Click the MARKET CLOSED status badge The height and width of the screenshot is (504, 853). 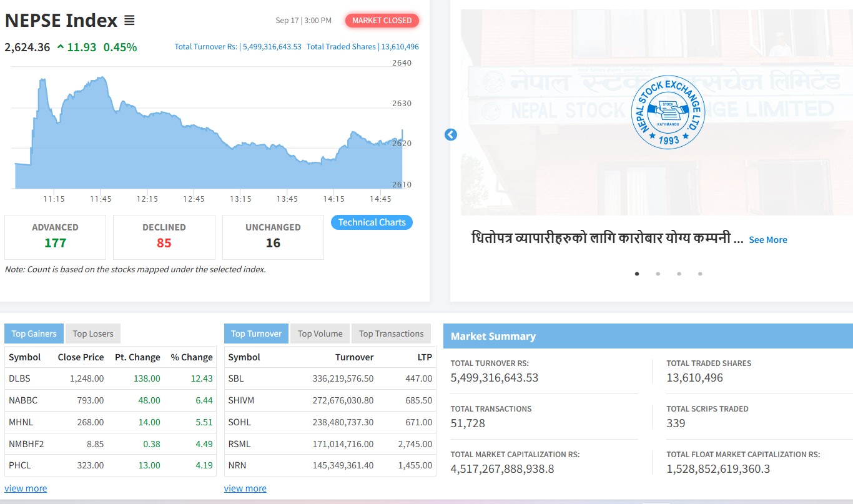[x=382, y=21]
